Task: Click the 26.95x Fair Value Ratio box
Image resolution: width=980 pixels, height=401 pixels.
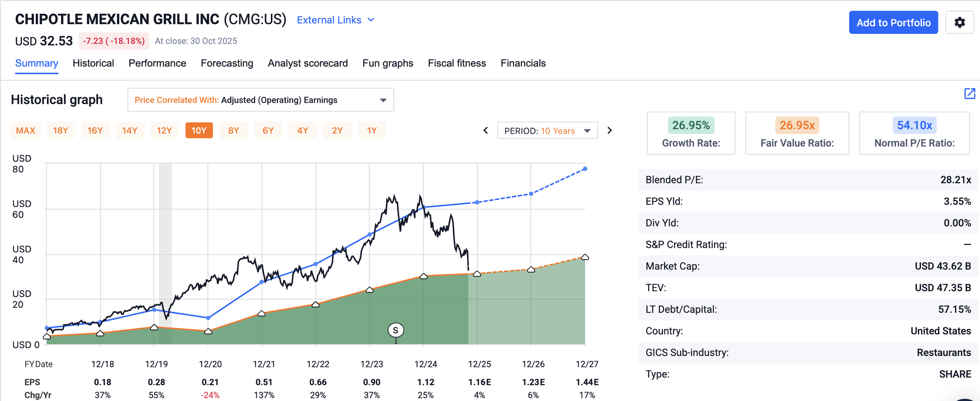Action: click(x=797, y=133)
